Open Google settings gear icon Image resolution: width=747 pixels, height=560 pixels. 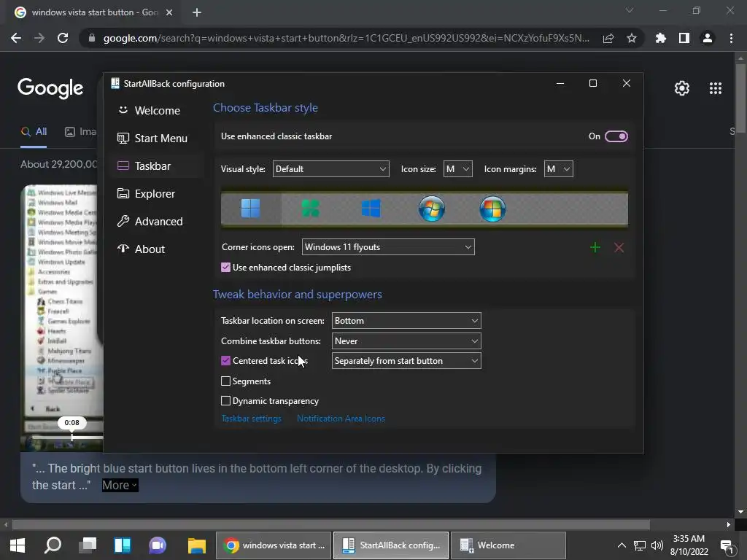click(682, 88)
